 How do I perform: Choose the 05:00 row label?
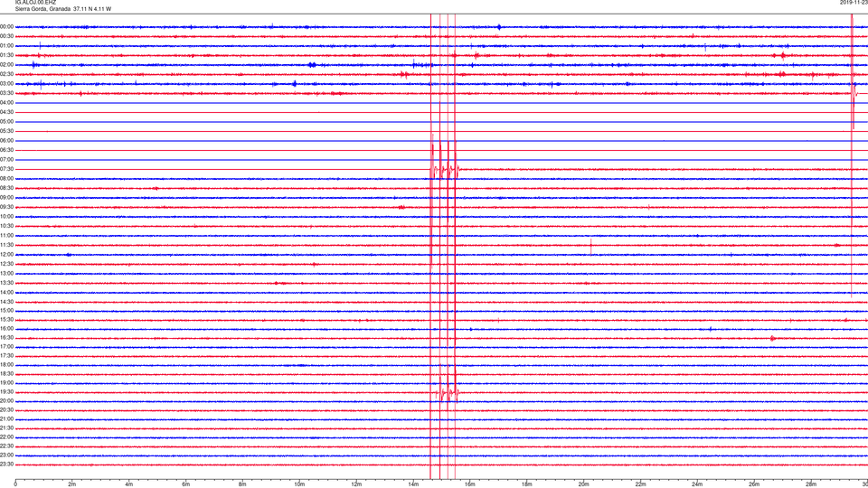pos(7,122)
